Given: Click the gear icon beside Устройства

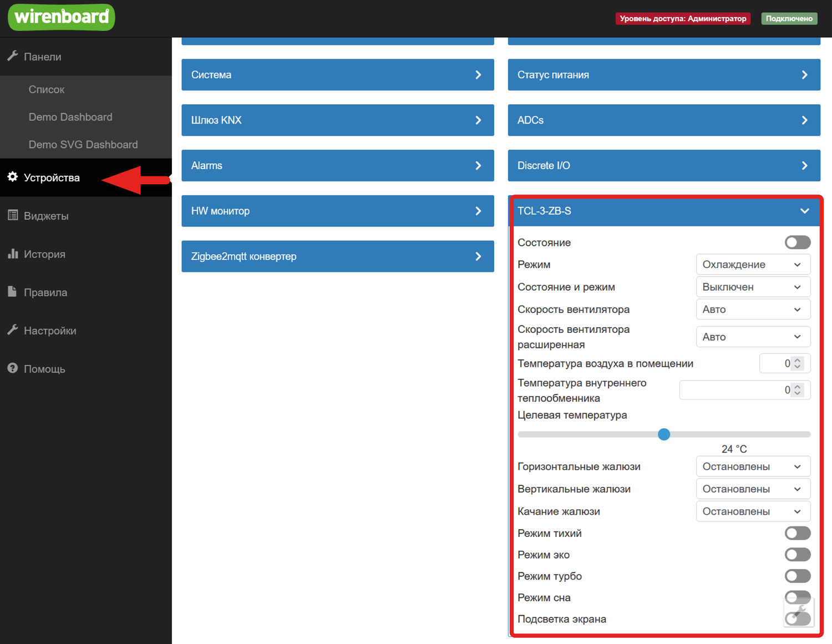Looking at the screenshot, I should (x=12, y=177).
